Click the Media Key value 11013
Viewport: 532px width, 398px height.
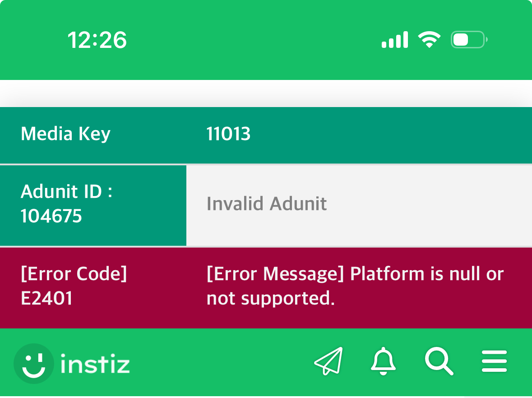(x=228, y=134)
